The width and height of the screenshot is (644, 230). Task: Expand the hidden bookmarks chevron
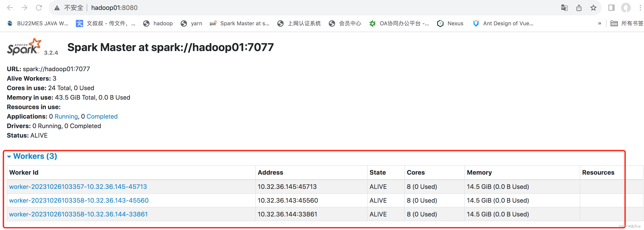[600, 23]
